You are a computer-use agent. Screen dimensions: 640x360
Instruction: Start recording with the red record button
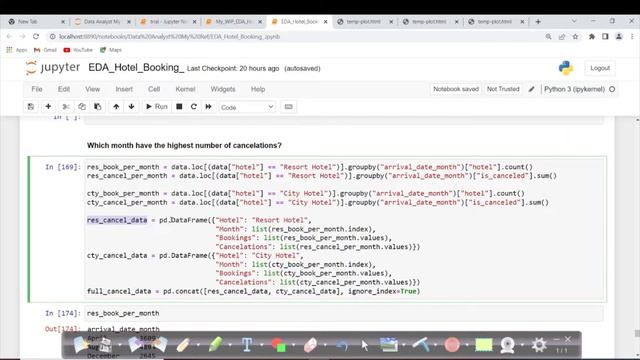pos(452,344)
